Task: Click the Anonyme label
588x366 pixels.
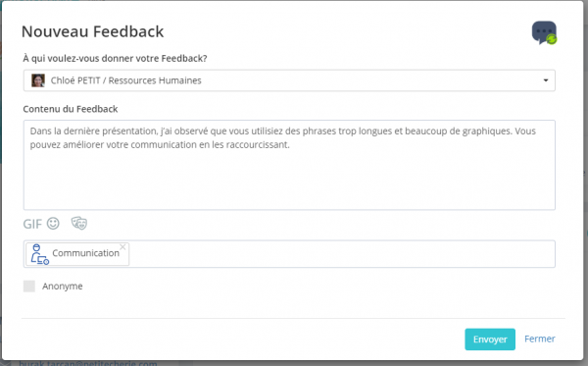Action: click(x=63, y=287)
